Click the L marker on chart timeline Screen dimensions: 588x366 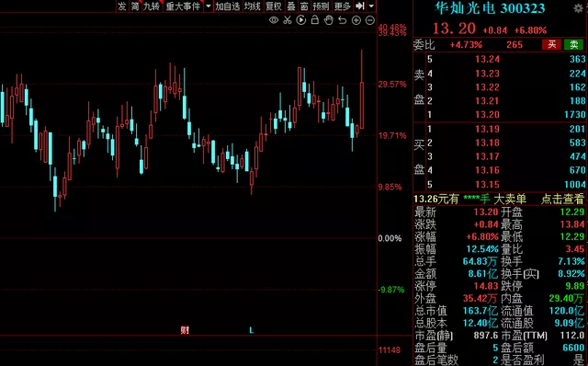pos(252,330)
